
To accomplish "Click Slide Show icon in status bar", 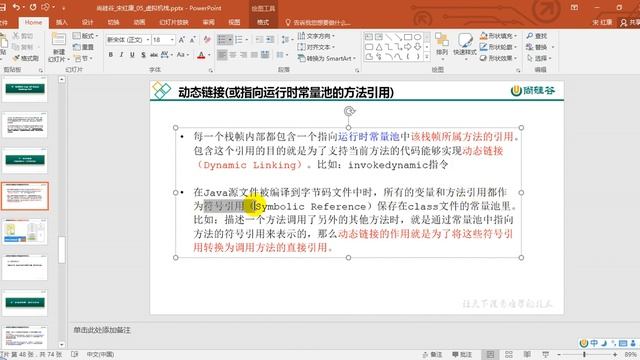I will (545, 354).
